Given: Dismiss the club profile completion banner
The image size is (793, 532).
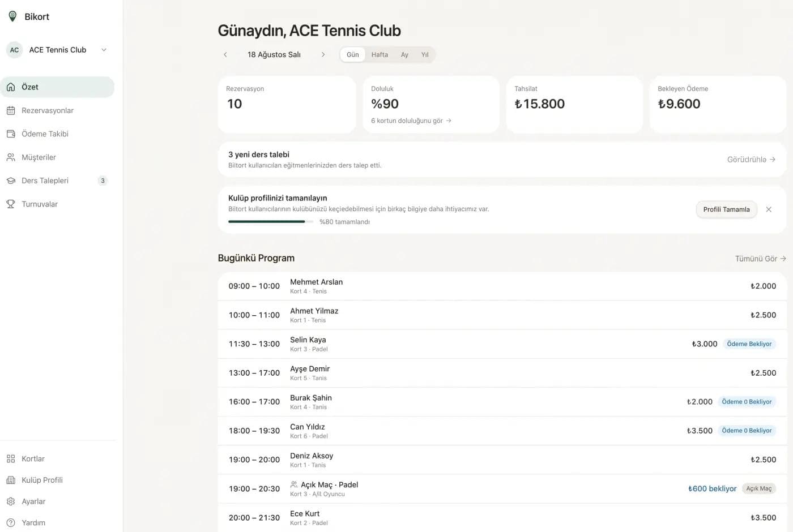Looking at the screenshot, I should coord(769,209).
